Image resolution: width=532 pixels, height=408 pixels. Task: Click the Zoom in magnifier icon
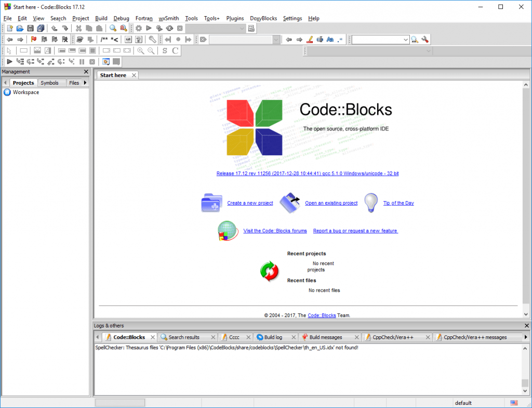pos(140,51)
